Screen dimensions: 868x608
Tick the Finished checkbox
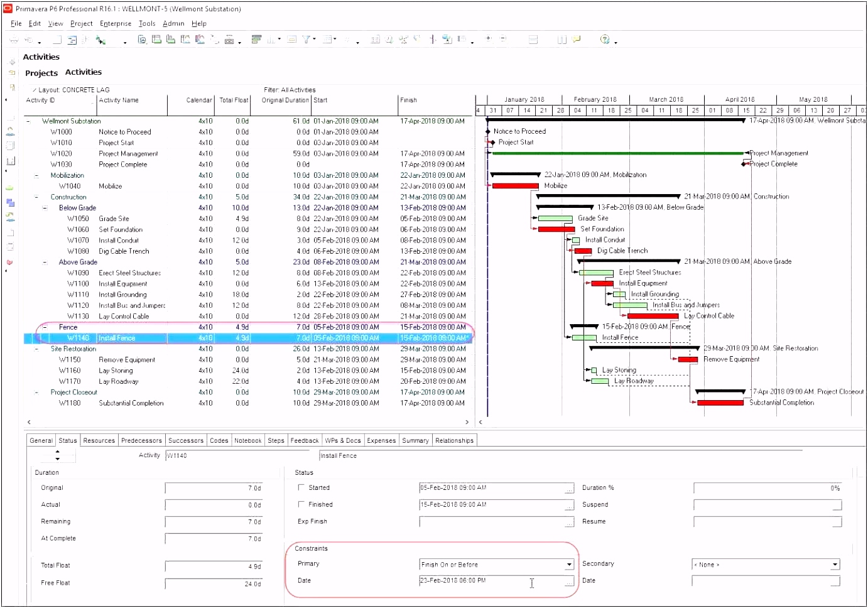(x=301, y=504)
